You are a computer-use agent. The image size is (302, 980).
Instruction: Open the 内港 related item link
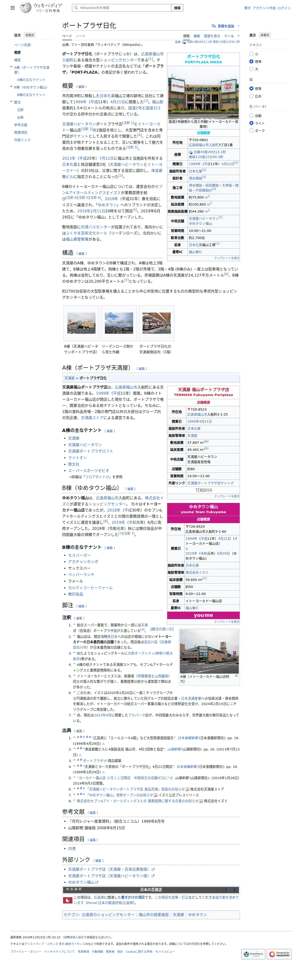(72, 848)
